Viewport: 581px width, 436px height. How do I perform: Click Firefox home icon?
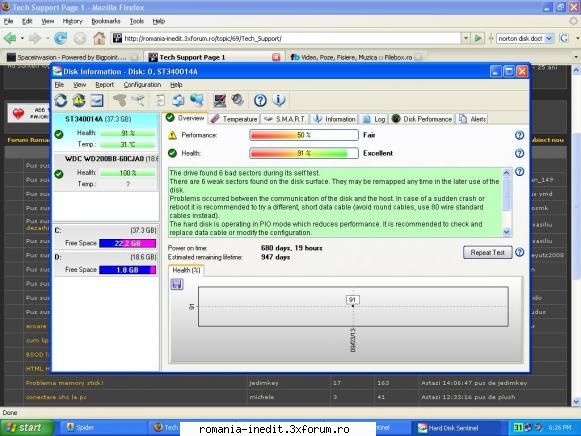[99, 38]
